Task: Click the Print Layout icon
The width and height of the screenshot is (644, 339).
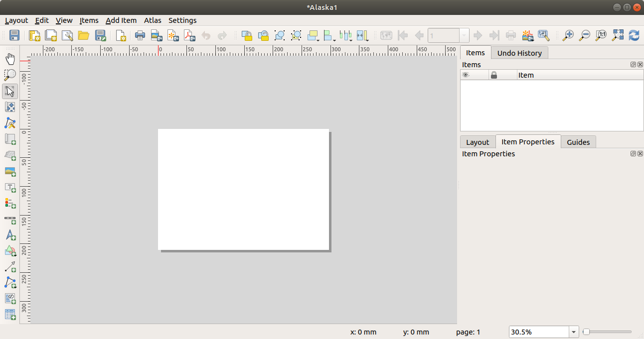Action: click(140, 35)
